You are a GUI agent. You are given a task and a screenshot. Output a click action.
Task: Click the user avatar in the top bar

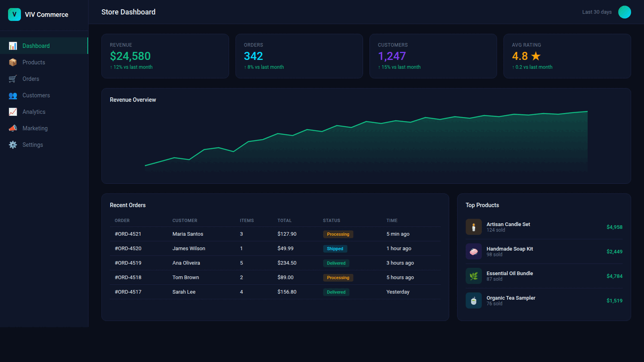[x=624, y=12]
